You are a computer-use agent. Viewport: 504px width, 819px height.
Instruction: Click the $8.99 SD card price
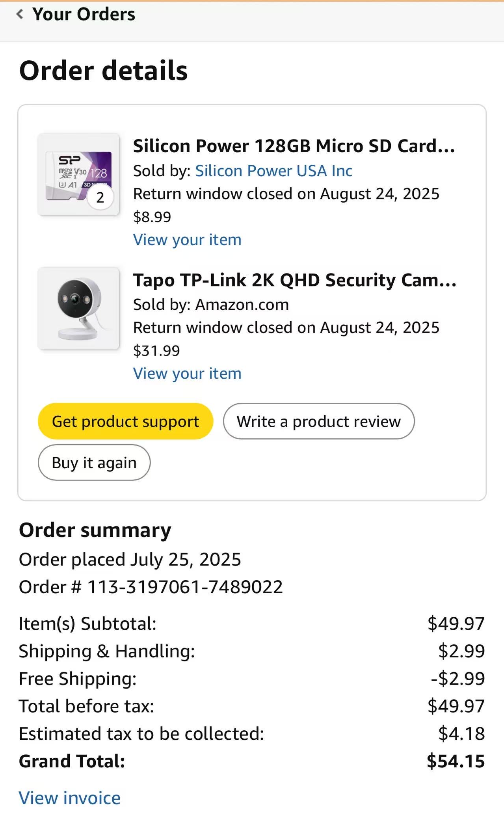tap(152, 217)
